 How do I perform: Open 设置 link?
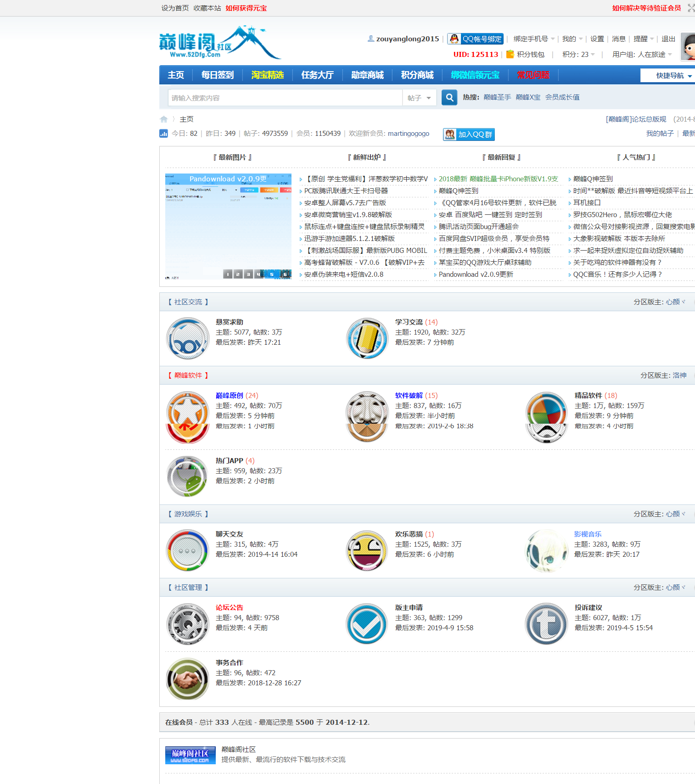[x=597, y=39]
